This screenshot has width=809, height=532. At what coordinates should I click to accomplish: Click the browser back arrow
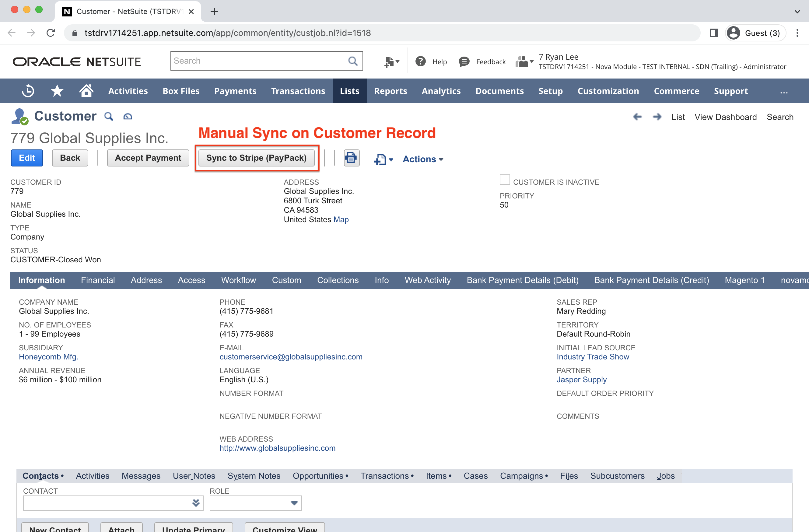(x=12, y=33)
